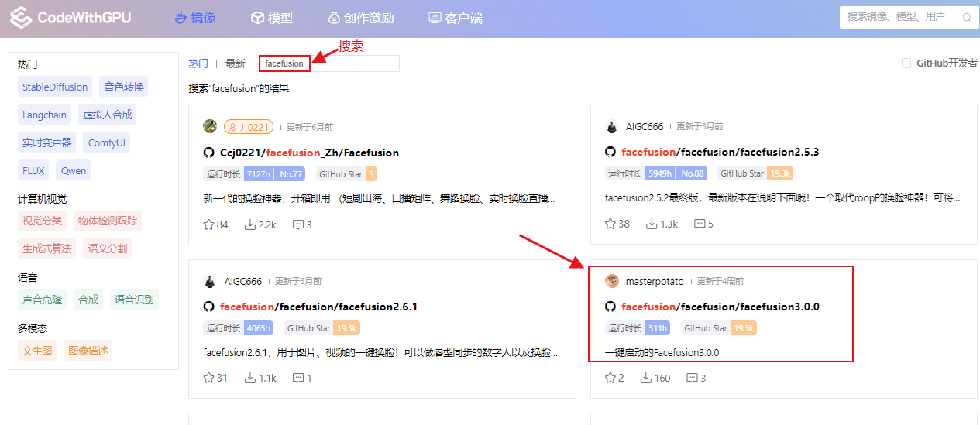Screen dimensions: 980x425
Task: Star the Ccj0221 Facefusion card with 84 stars
Action: click(208, 224)
